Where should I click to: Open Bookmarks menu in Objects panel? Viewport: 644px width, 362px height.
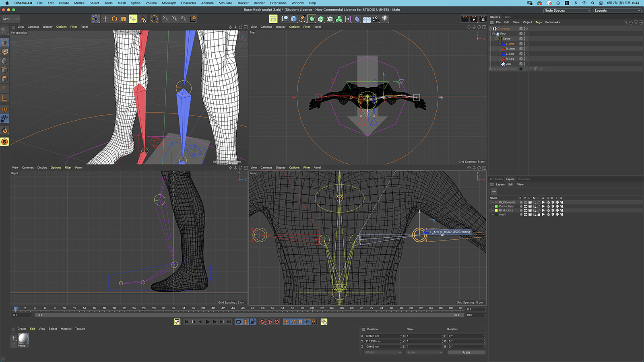(x=553, y=23)
